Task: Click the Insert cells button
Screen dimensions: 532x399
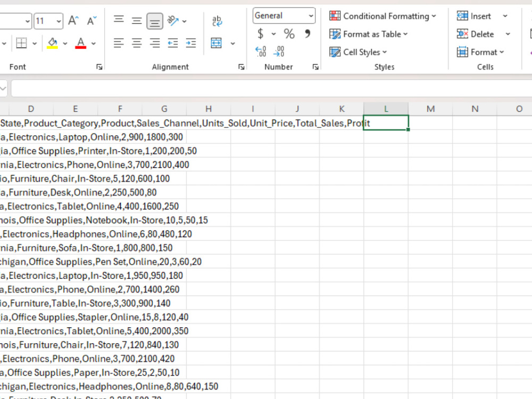Action: [x=474, y=16]
